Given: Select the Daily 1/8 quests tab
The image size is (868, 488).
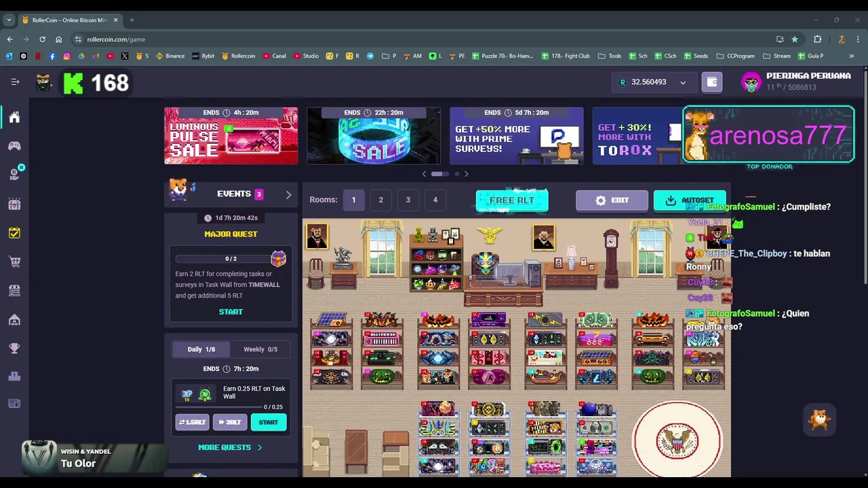Looking at the screenshot, I should click(x=201, y=350).
